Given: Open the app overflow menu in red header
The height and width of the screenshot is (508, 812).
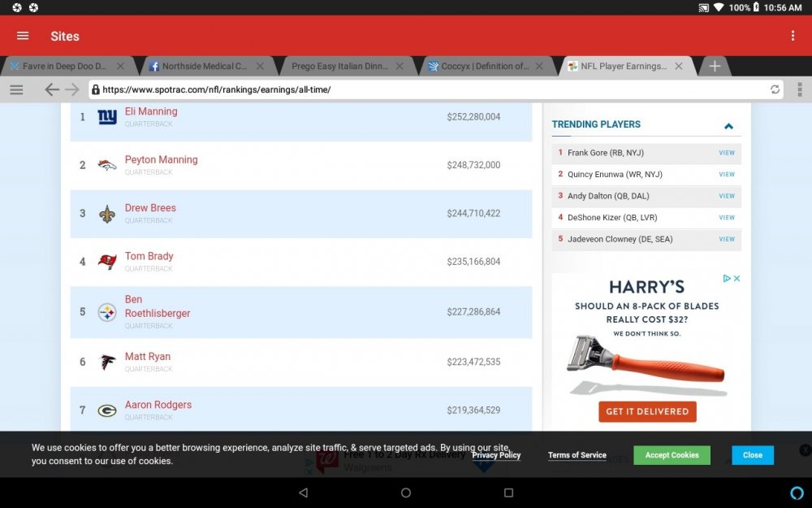Looking at the screenshot, I should 793,36.
